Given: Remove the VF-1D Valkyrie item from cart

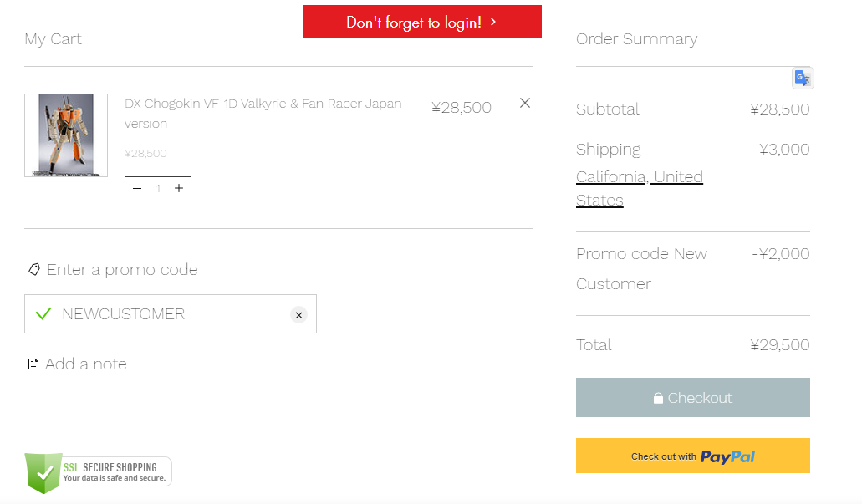Looking at the screenshot, I should point(525,103).
